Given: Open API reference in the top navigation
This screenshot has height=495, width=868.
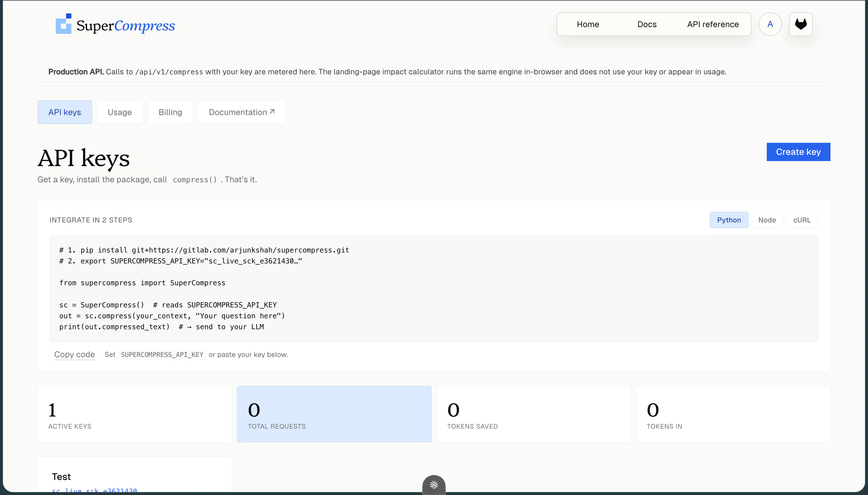Looking at the screenshot, I should 713,24.
